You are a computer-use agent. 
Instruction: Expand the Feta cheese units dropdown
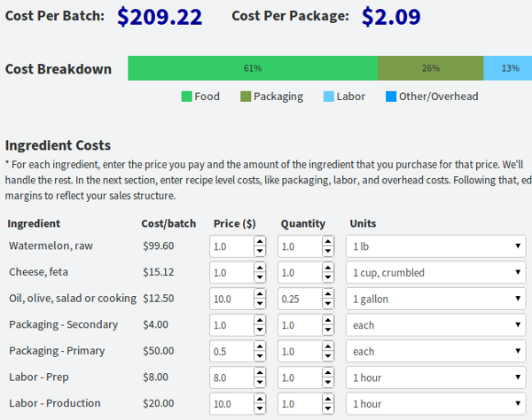pyautogui.click(x=435, y=272)
